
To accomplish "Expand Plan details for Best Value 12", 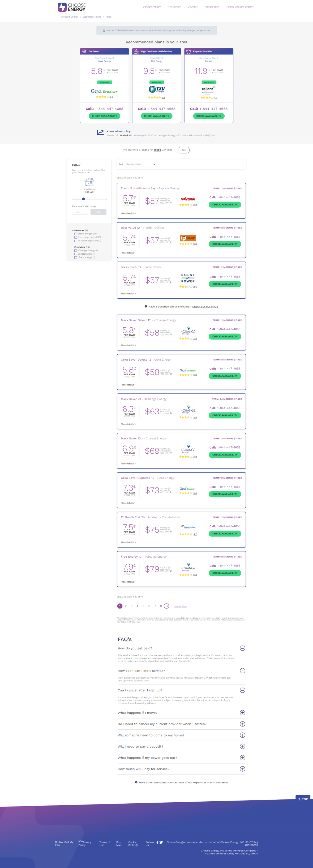I will pos(129,253).
